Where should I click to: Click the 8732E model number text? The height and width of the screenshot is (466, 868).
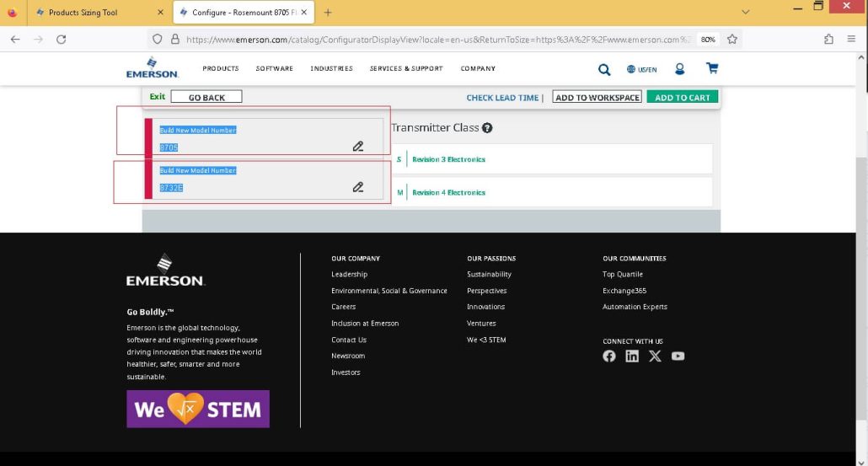(x=171, y=188)
